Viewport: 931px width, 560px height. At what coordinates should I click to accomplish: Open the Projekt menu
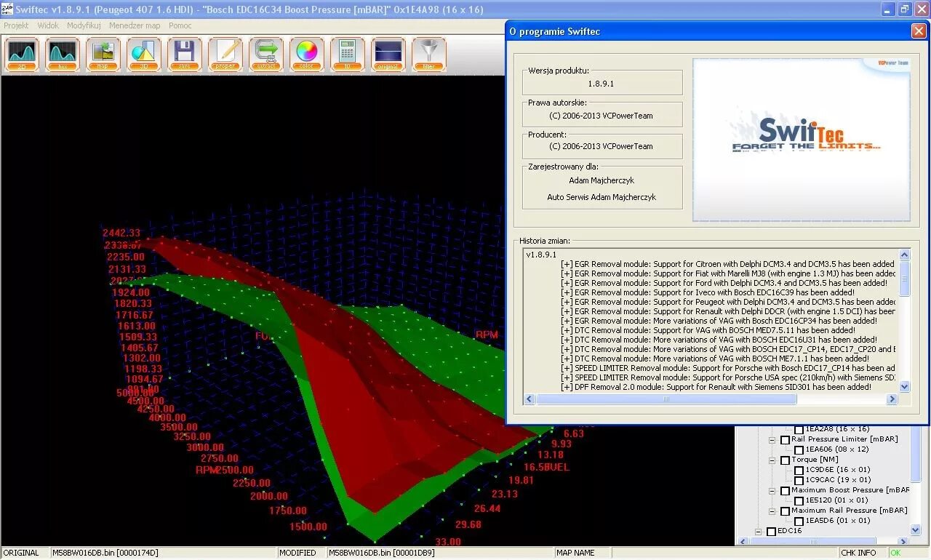16,25
